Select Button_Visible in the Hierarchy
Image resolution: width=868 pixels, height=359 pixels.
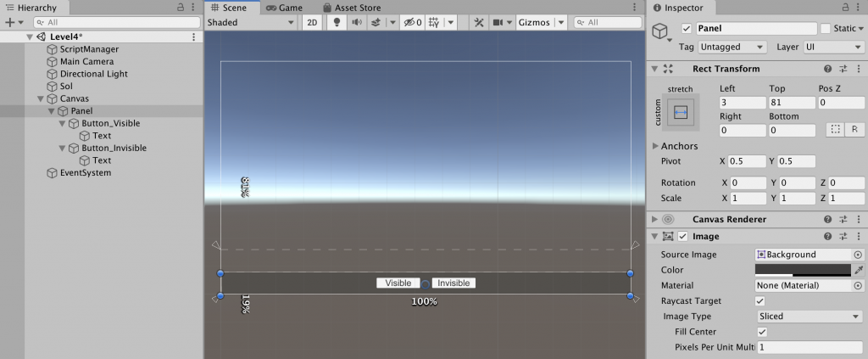pyautogui.click(x=116, y=123)
